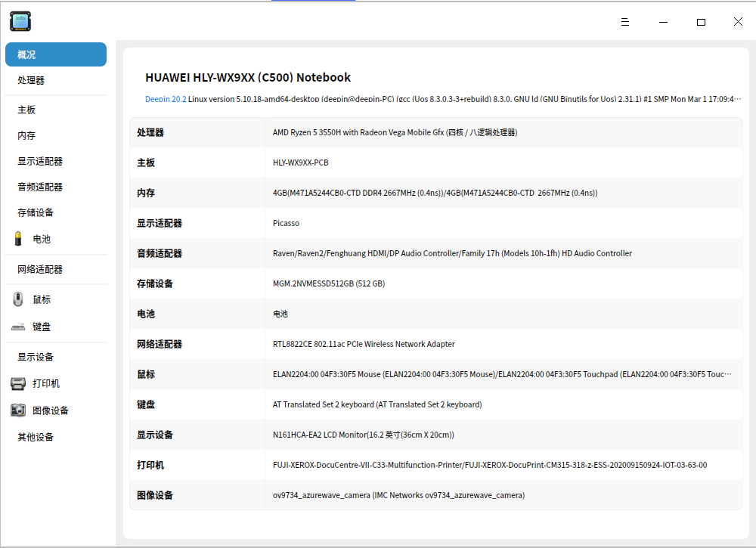Click the HUAWEI HLY-WX9XX Notebook title
This screenshot has width=756, height=548.
click(x=248, y=78)
